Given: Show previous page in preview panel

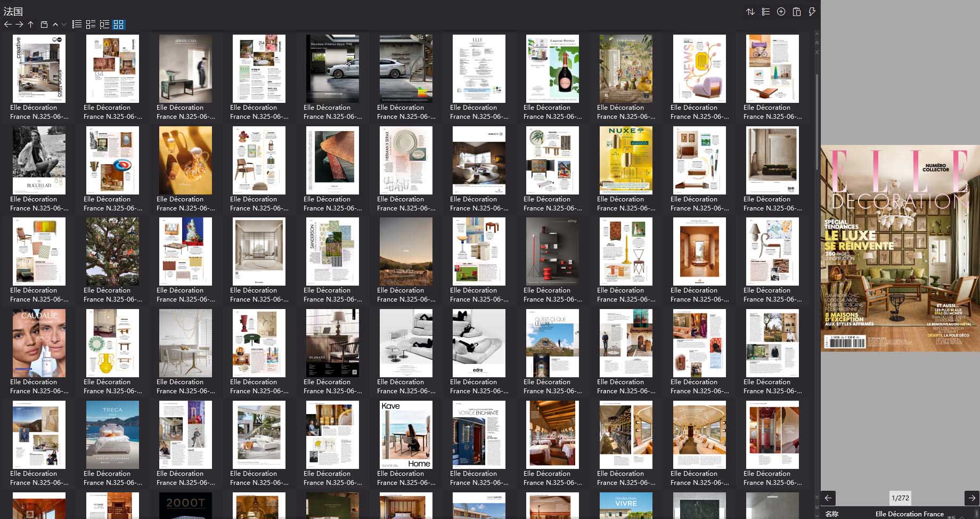Looking at the screenshot, I should [x=828, y=498].
